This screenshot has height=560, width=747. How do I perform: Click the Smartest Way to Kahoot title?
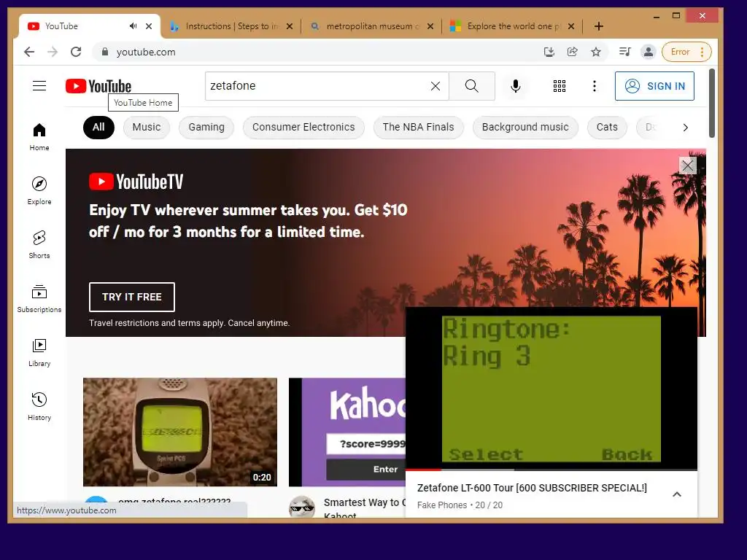(365, 508)
